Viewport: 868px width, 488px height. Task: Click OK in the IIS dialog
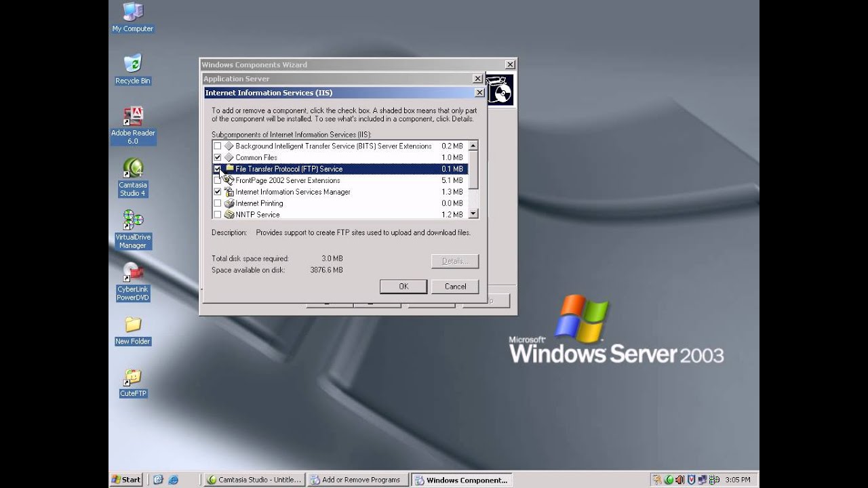pos(403,287)
